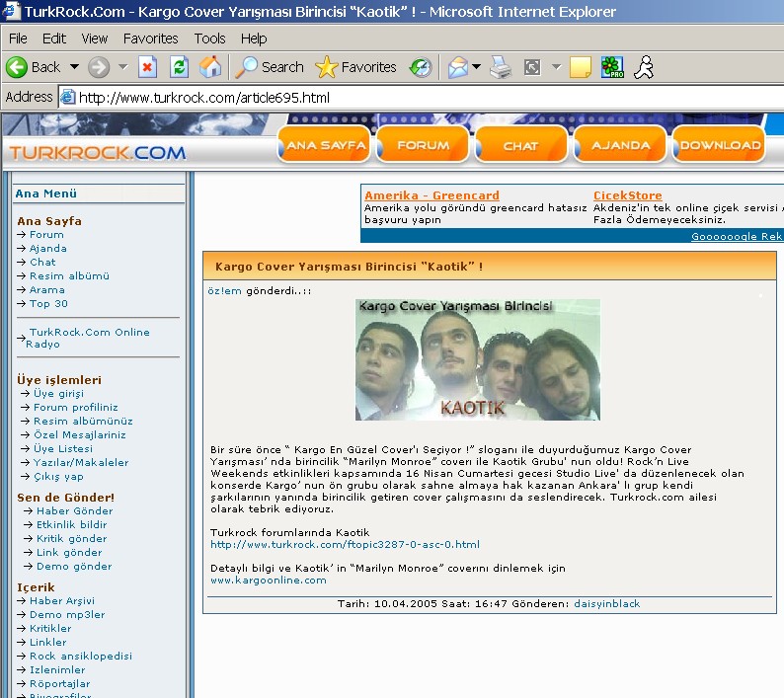Click Üye girişi login link
Viewport: 784px width, 698px height.
pos(58,394)
